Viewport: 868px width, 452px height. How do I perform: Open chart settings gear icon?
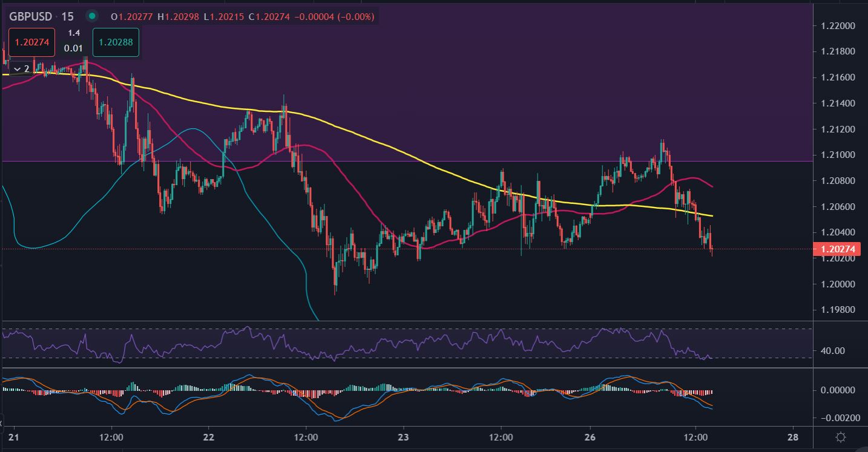(840, 437)
